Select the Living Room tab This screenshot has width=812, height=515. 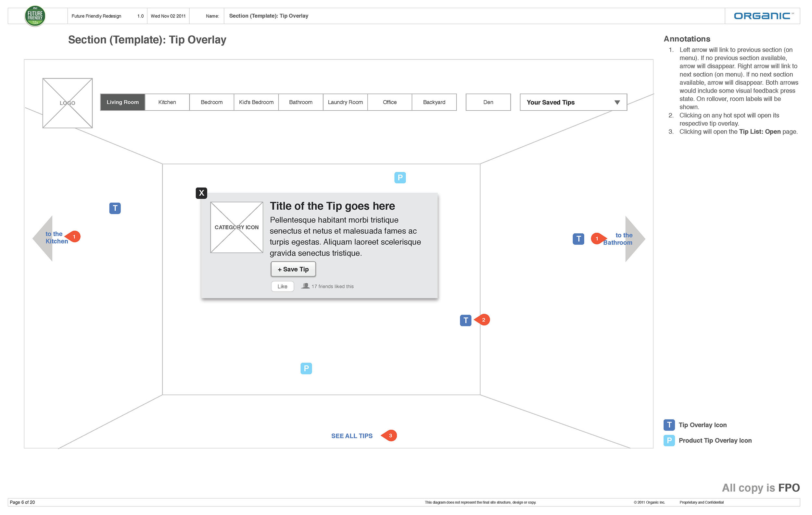click(123, 102)
